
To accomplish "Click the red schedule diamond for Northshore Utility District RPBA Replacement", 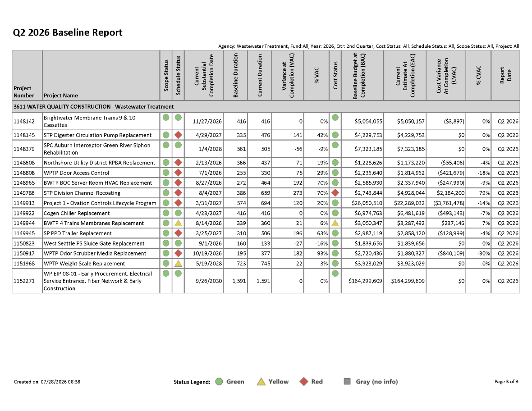I will (x=178, y=162).
